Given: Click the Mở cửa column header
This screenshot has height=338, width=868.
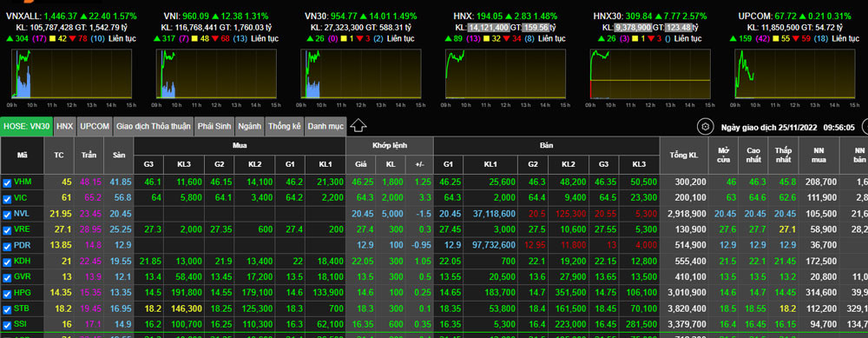Looking at the screenshot, I should pyautogui.click(x=723, y=156).
